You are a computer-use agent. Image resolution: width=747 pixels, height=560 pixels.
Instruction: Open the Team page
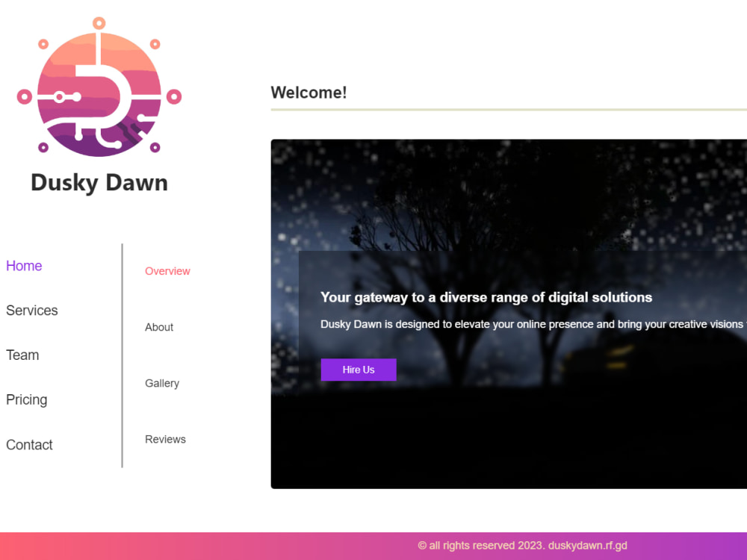coord(22,355)
